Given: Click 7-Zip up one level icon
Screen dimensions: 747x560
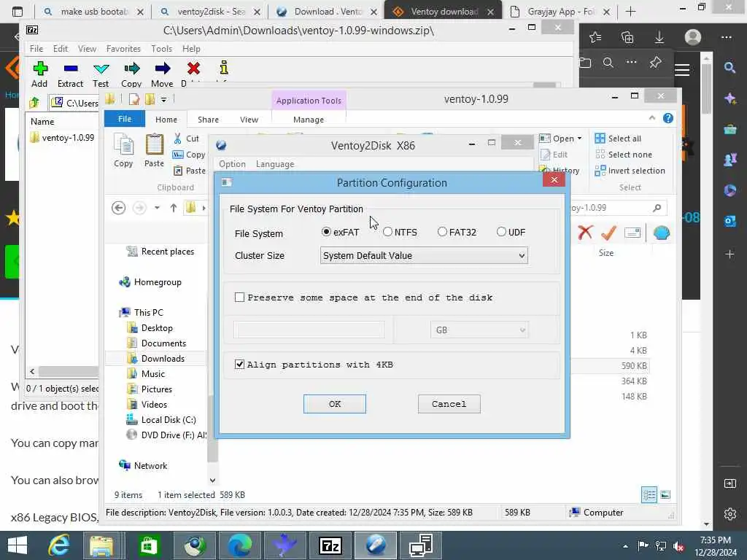Looking at the screenshot, I should click(34, 102).
